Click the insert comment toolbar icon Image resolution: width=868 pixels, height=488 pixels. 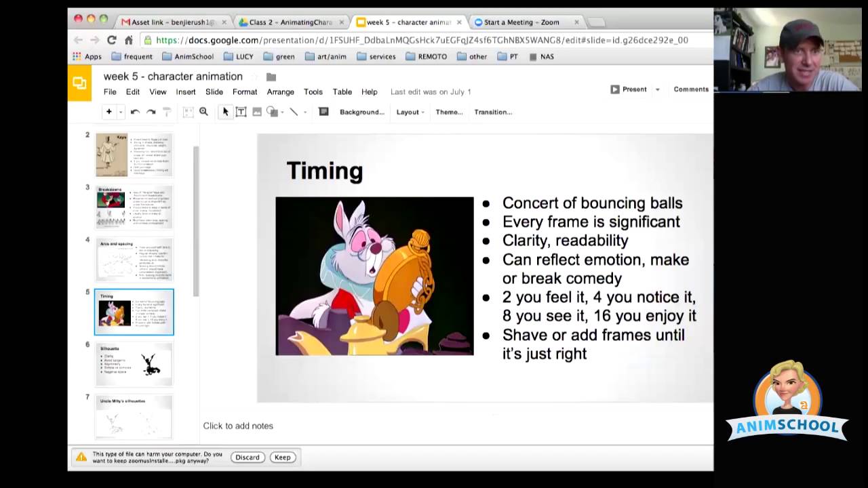point(323,112)
